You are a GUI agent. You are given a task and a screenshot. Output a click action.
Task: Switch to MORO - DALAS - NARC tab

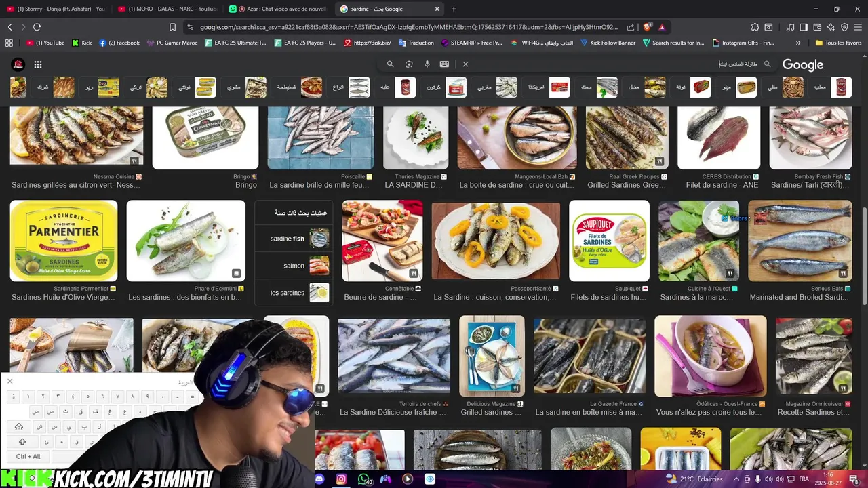click(167, 9)
